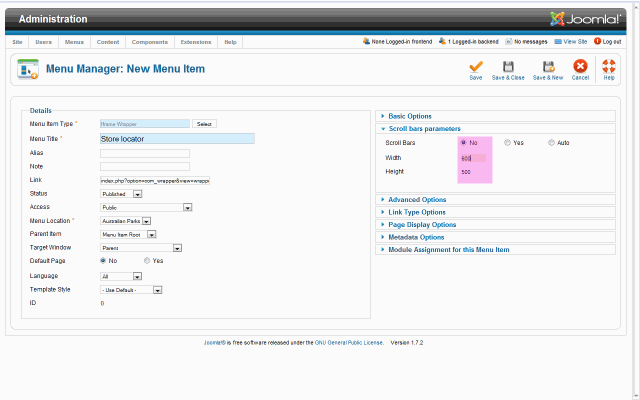
Task: Click the Select menu item type button
Action: 204,124
